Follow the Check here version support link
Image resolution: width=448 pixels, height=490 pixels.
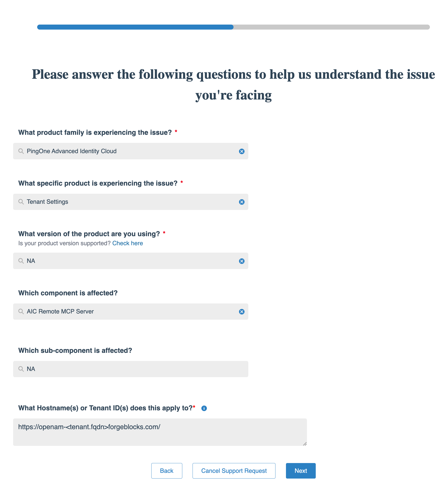(127, 243)
